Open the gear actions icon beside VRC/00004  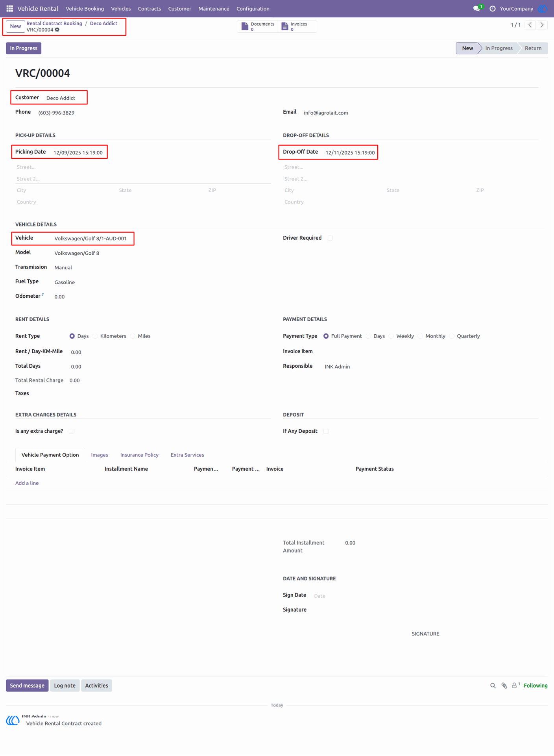pos(57,30)
